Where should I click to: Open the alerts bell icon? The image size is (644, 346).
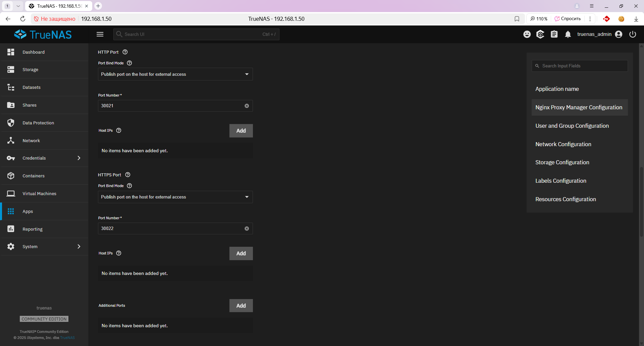click(568, 34)
